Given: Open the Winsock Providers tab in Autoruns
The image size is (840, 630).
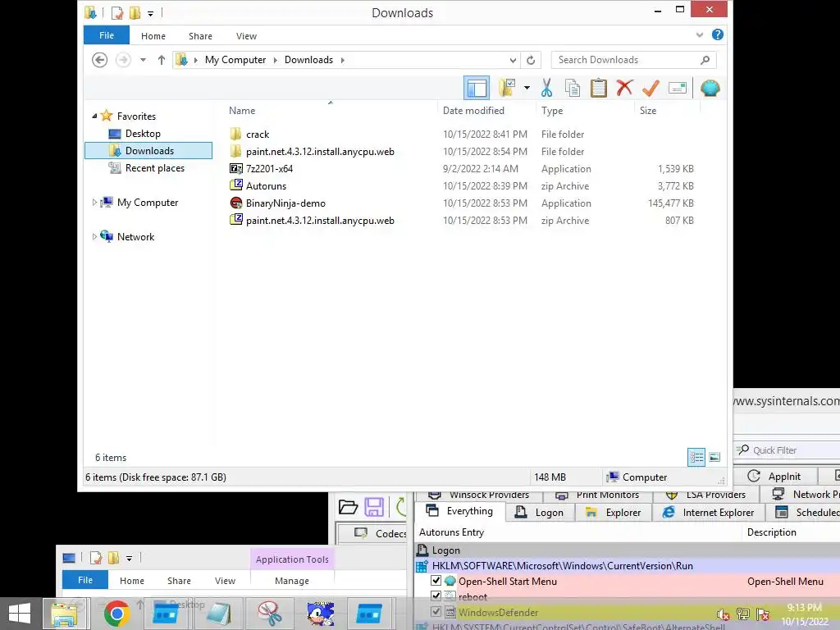Looking at the screenshot, I should [478, 495].
